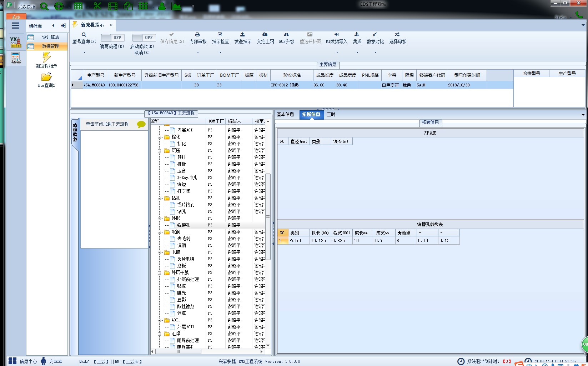Click 取消(Z) button

[x=142, y=53]
